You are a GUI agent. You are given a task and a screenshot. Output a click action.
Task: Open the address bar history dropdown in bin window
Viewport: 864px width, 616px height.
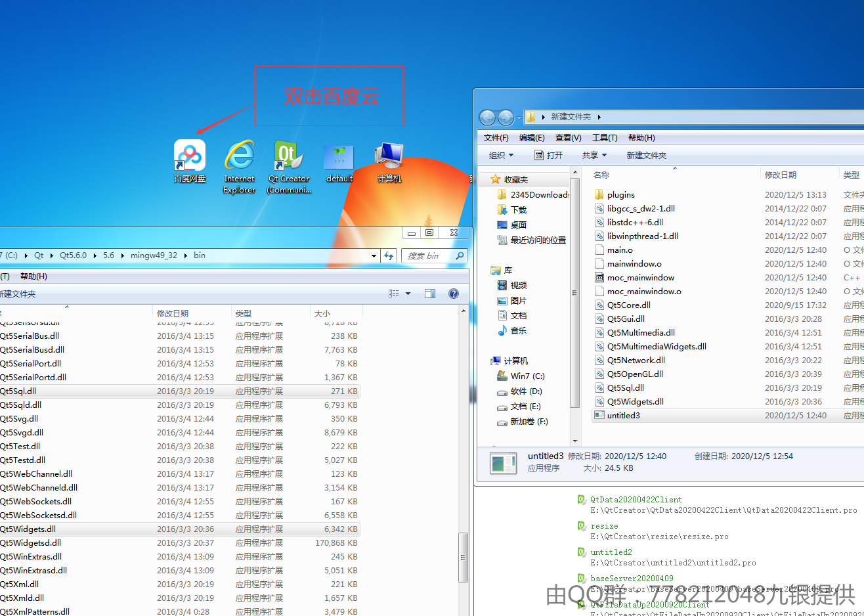(374, 255)
